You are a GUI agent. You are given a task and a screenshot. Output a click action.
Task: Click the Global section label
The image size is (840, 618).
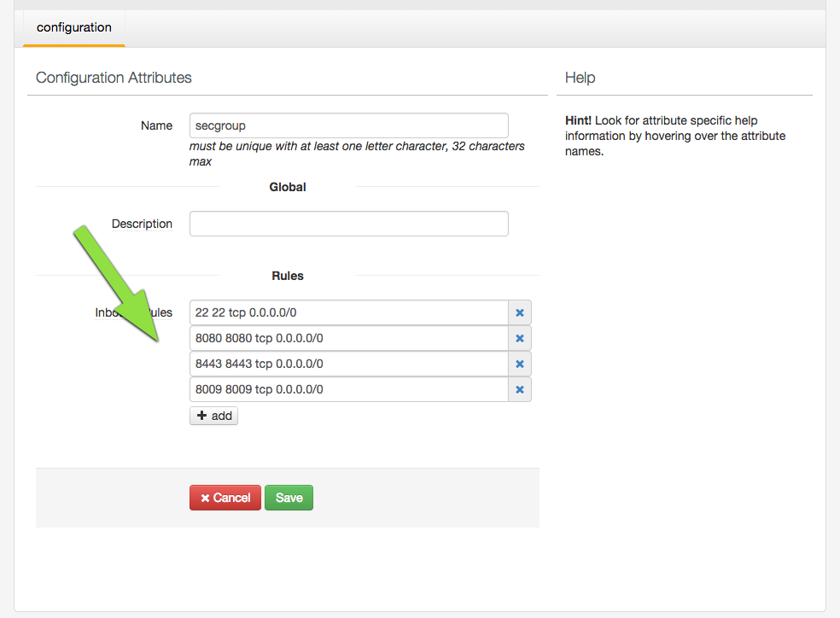coord(287,186)
